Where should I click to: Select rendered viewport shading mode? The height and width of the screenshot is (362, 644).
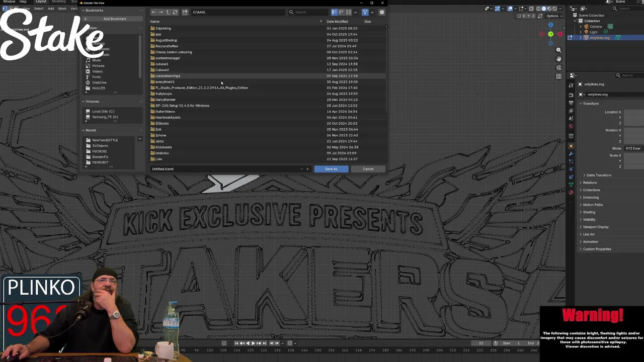click(554, 9)
